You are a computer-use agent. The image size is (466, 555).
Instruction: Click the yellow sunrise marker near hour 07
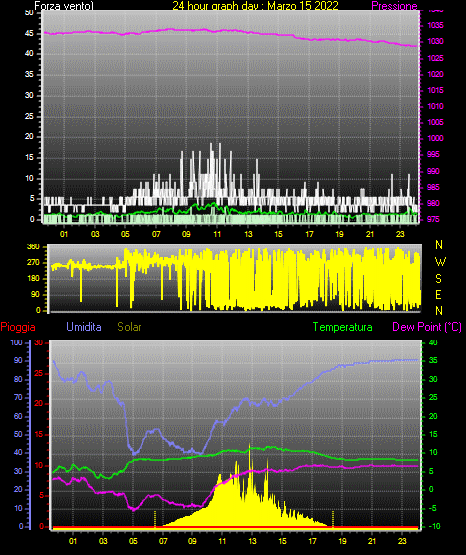155,519
